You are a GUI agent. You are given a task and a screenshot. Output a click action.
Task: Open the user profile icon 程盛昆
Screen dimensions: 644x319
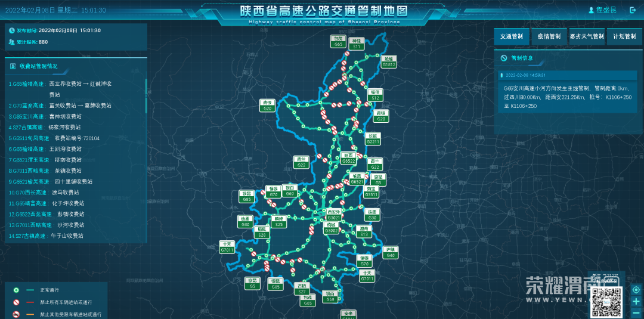point(592,10)
